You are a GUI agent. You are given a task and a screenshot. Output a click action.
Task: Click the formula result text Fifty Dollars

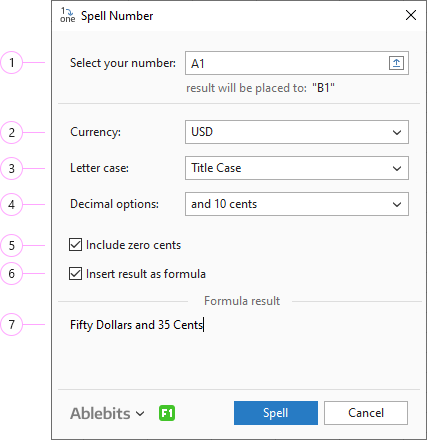[101, 325]
